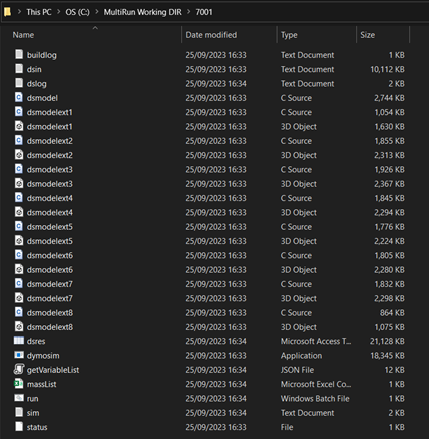Select the file named dsin
This screenshot has width=429, height=439.
(34, 69)
